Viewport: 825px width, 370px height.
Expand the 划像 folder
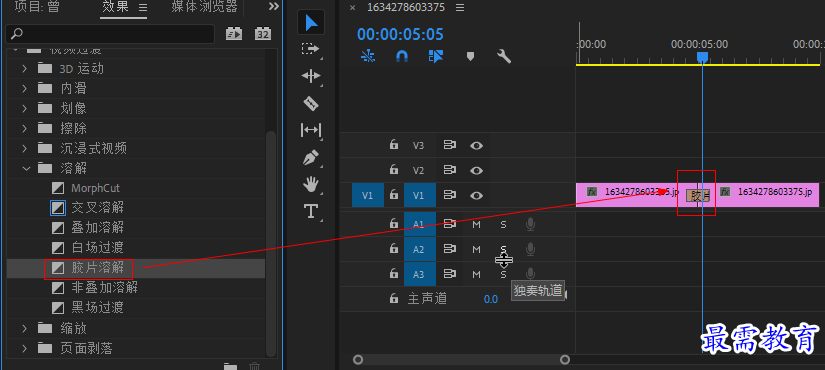click(24, 108)
